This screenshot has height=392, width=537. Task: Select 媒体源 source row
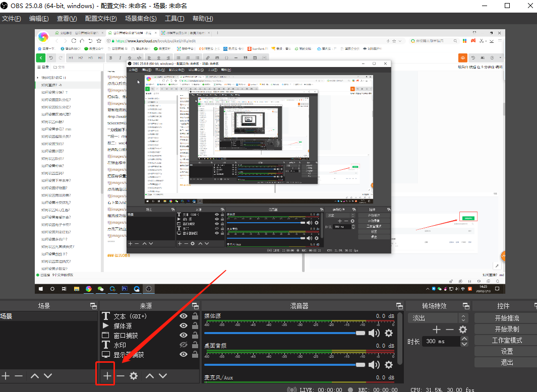(x=150, y=325)
